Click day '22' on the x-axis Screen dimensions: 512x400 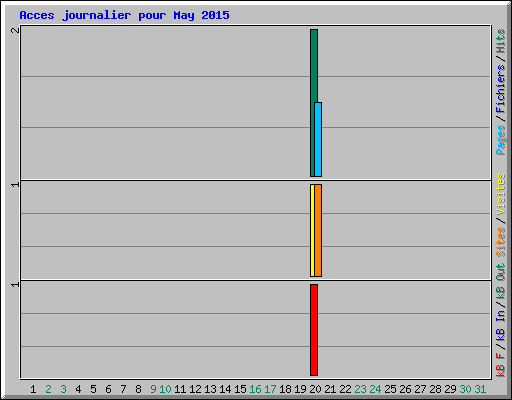click(345, 389)
